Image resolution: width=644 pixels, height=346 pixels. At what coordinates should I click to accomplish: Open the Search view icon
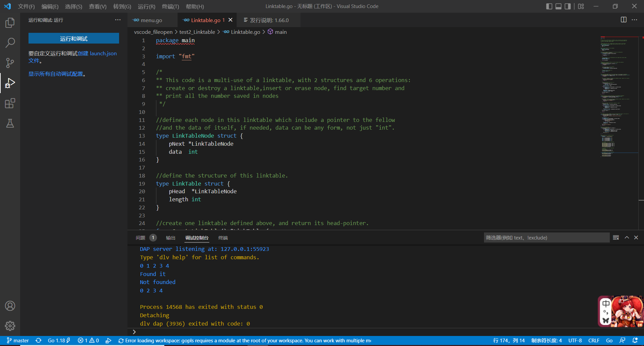click(10, 43)
